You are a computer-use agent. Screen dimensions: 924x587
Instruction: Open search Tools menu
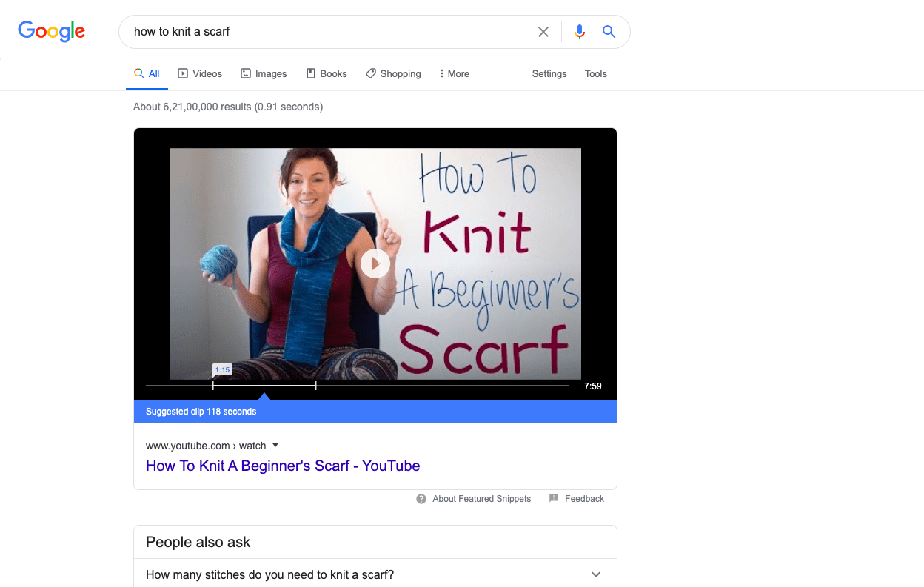tap(595, 74)
